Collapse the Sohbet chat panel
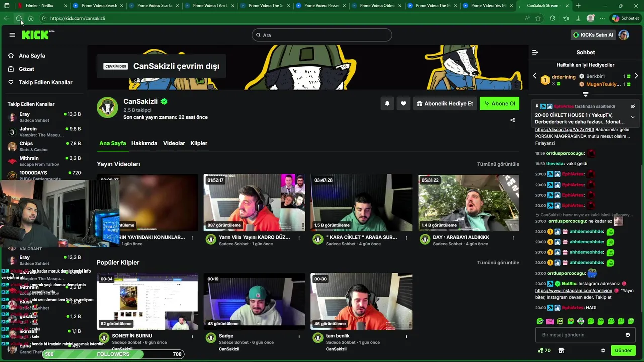The width and height of the screenshot is (644, 362). [x=535, y=52]
